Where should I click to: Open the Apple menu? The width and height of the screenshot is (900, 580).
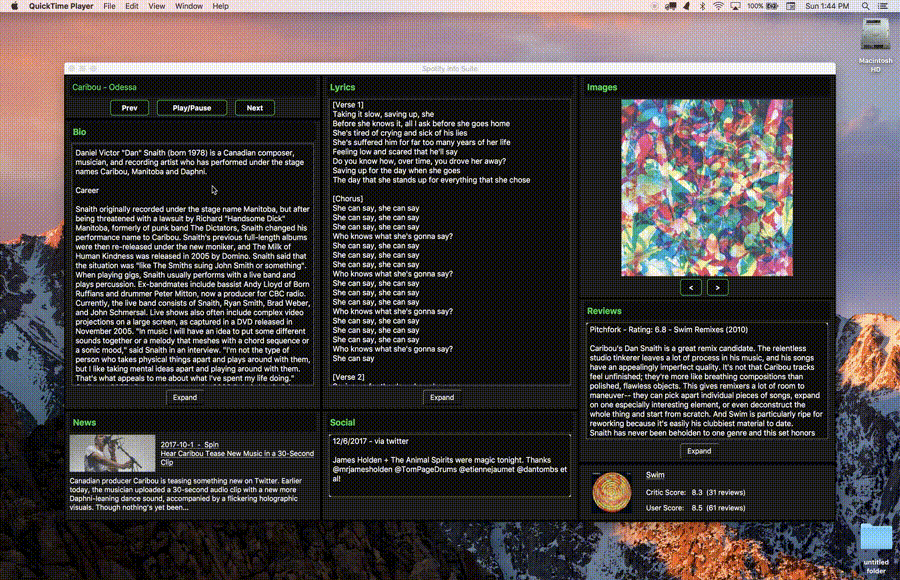pos(12,6)
